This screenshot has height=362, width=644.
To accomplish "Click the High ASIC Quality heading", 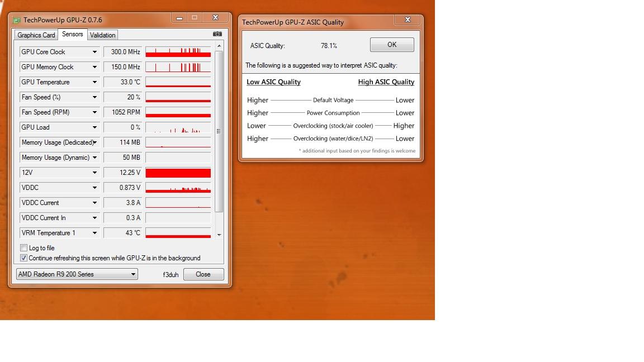I will tap(386, 82).
